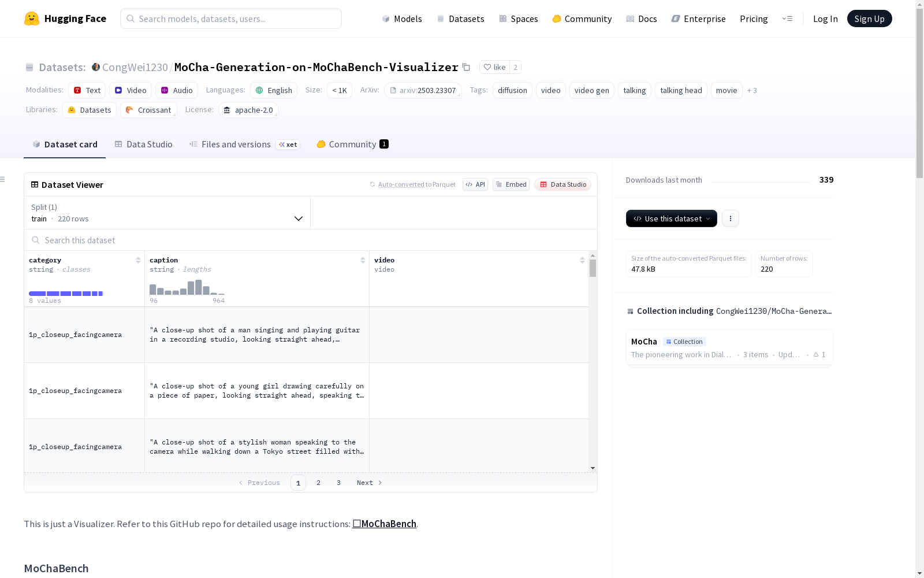Open API access for the dataset viewer

click(x=475, y=184)
